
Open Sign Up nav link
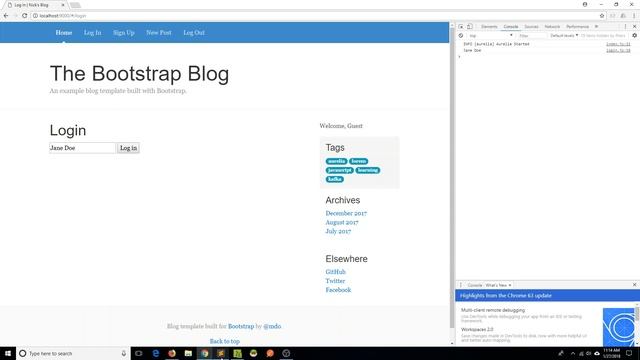[x=124, y=33]
